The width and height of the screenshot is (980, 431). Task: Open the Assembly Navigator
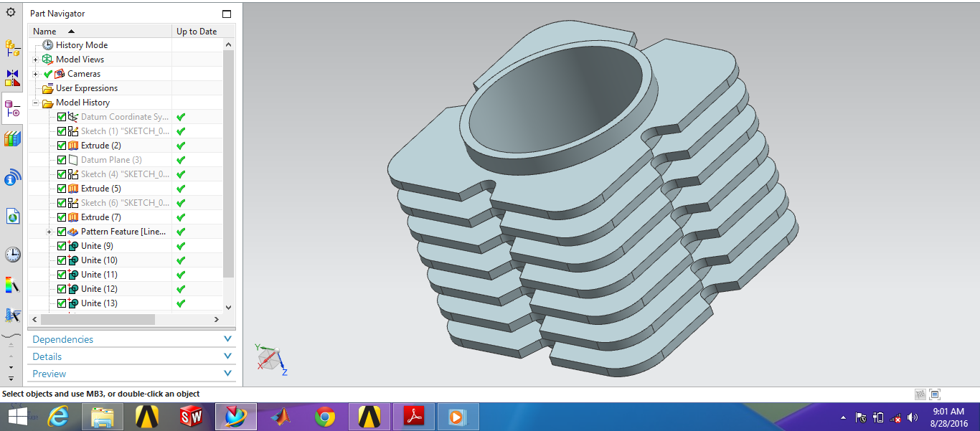coord(11,49)
